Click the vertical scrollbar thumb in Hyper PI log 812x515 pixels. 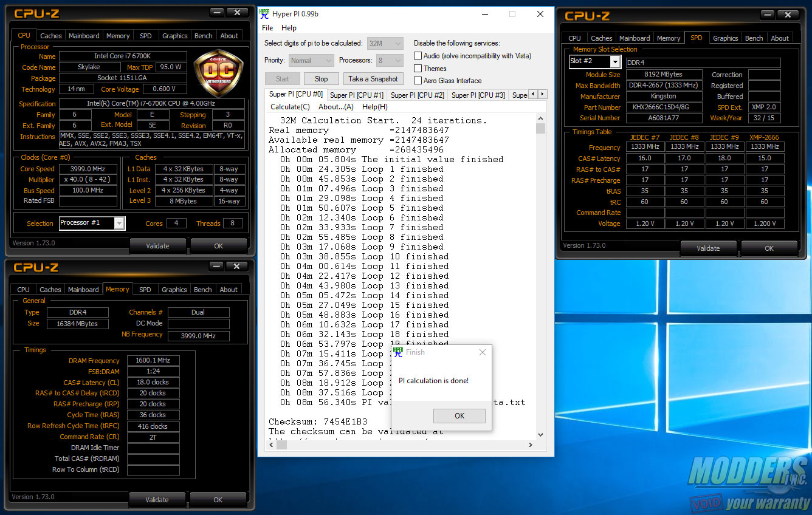[x=541, y=128]
